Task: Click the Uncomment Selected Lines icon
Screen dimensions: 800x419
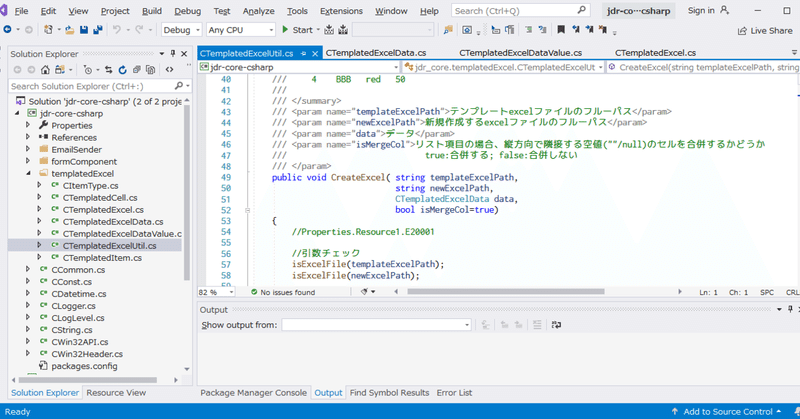Action: 542,30
